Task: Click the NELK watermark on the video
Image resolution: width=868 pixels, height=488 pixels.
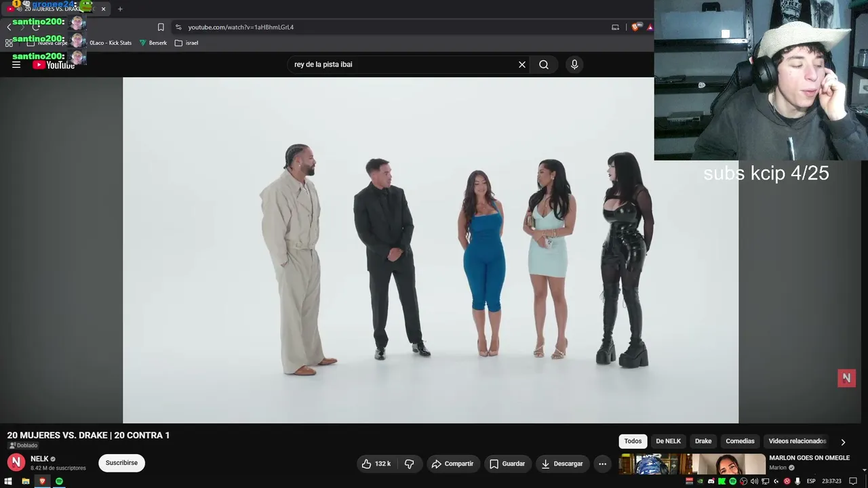Action: 846,378
